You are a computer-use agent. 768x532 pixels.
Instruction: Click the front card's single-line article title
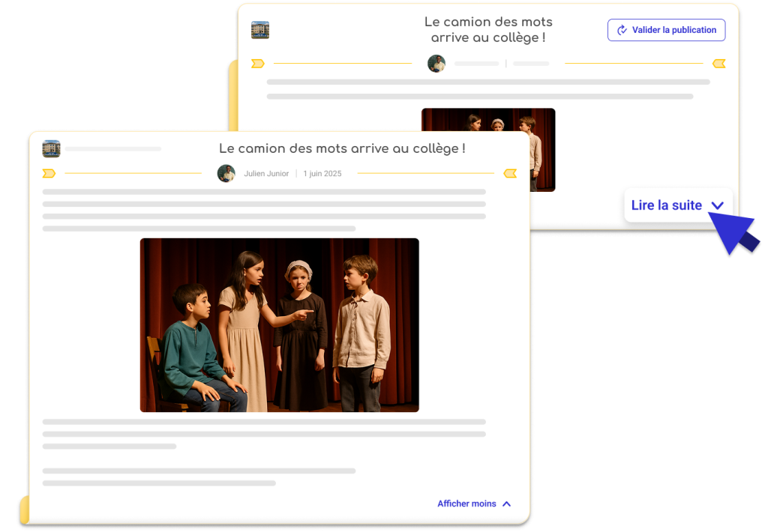[342, 148]
